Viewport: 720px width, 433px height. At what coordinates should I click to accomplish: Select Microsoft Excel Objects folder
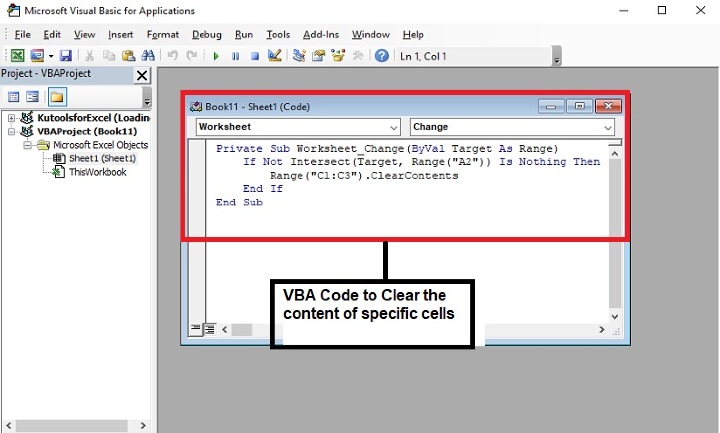click(x=101, y=145)
